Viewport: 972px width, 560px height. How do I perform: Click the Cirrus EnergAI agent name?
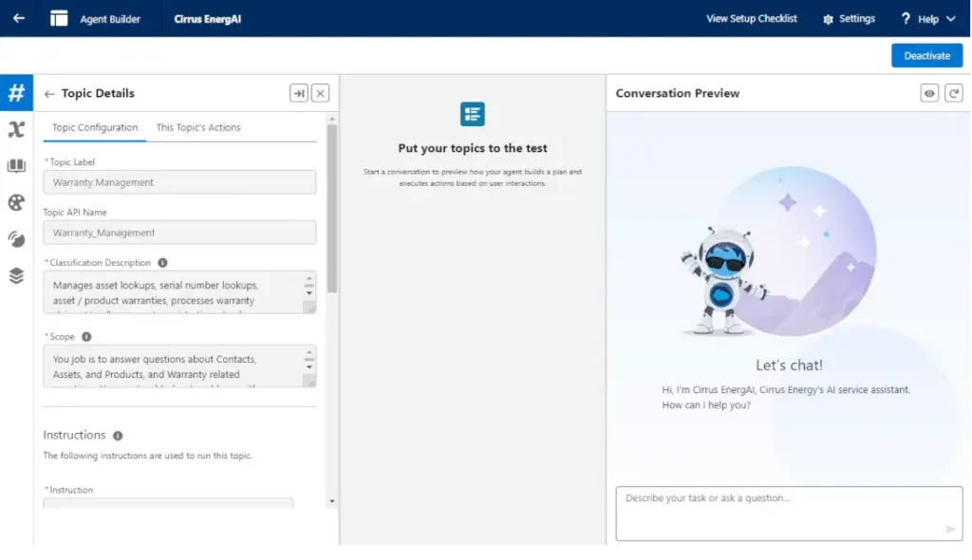[x=208, y=19]
